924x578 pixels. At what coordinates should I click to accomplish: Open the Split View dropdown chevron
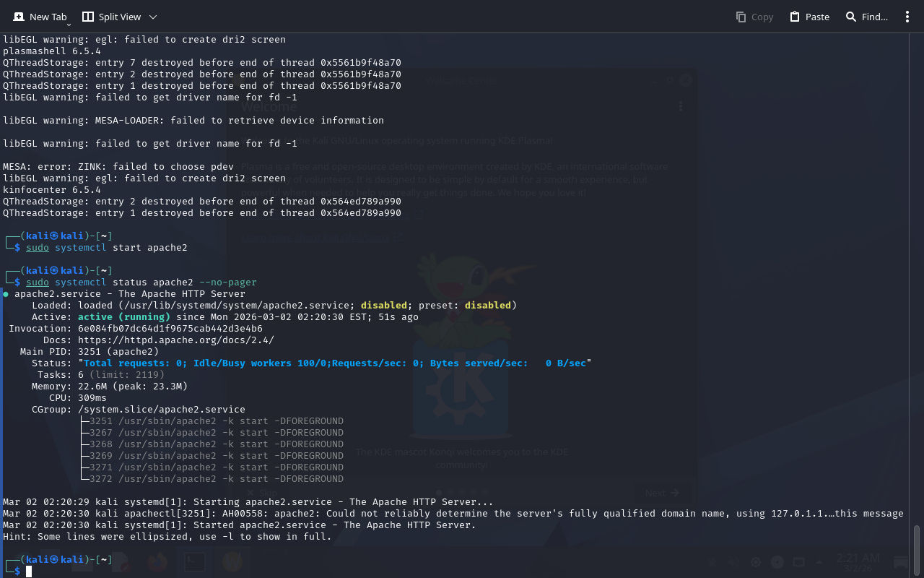(x=153, y=17)
